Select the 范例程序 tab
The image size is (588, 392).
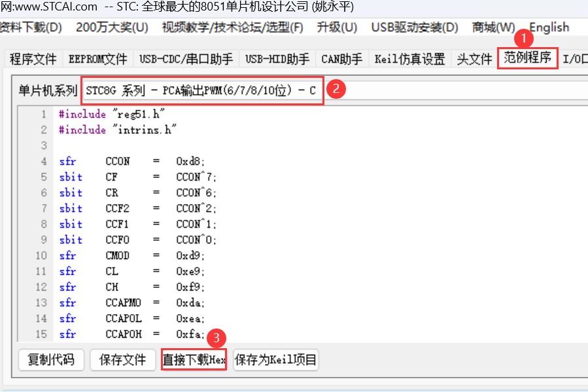pos(527,58)
